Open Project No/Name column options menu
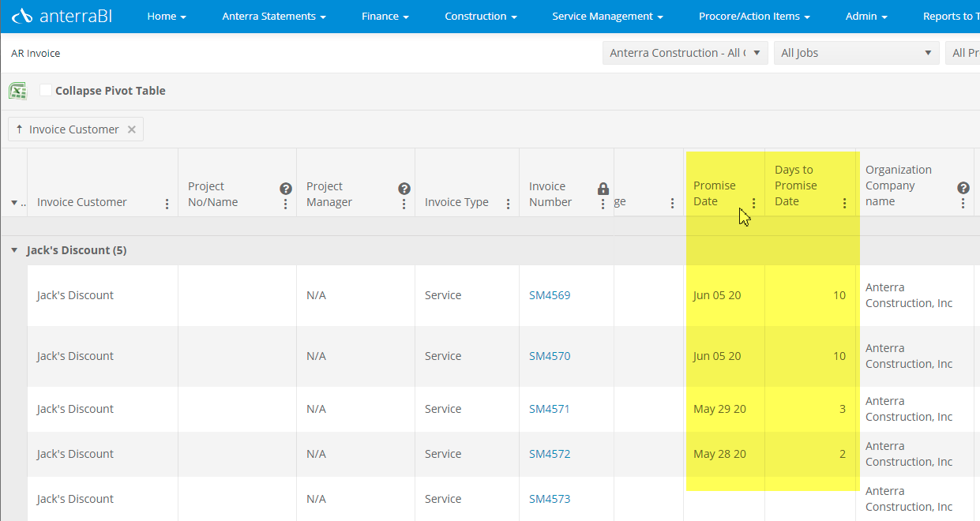The width and height of the screenshot is (980, 521). [x=285, y=203]
